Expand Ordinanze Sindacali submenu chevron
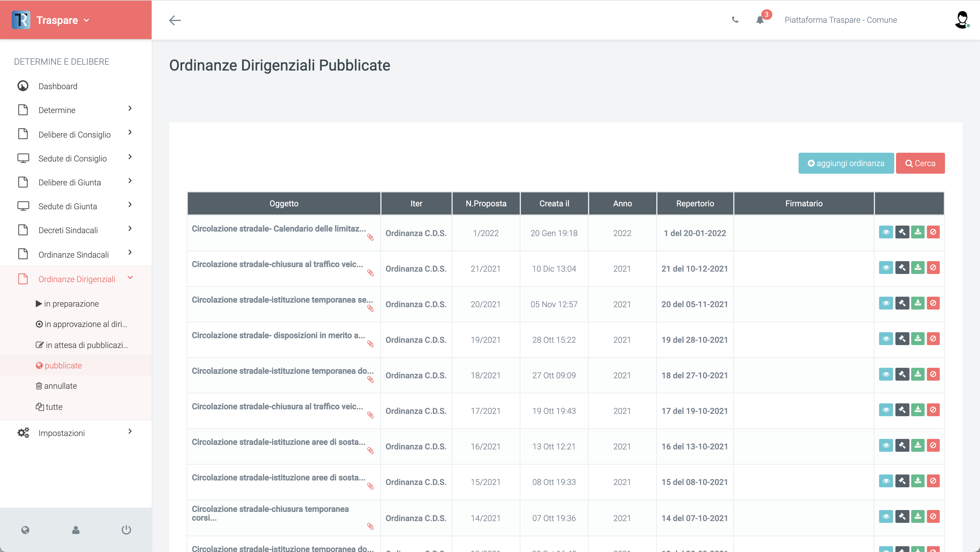Screen dimensions: 980x552 [130, 252]
